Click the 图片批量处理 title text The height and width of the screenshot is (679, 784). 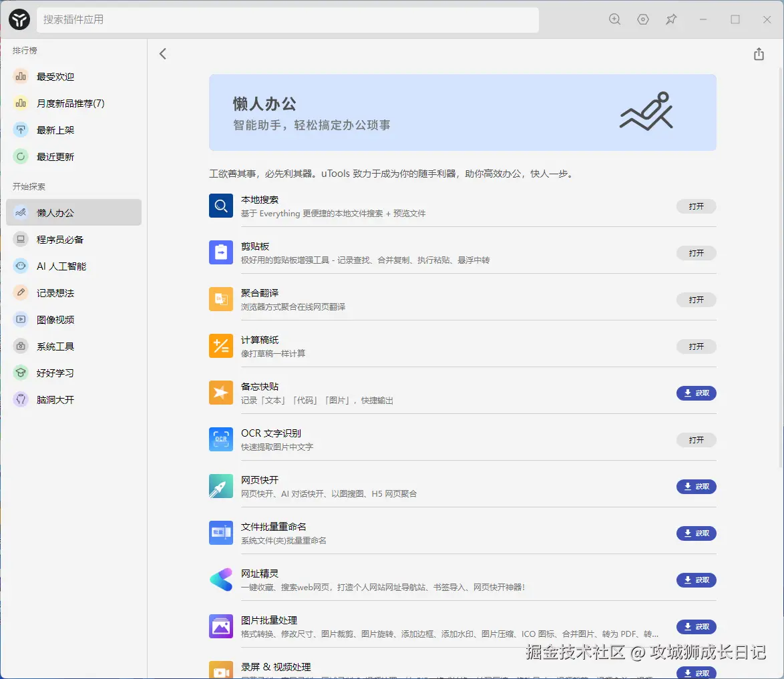click(x=269, y=620)
